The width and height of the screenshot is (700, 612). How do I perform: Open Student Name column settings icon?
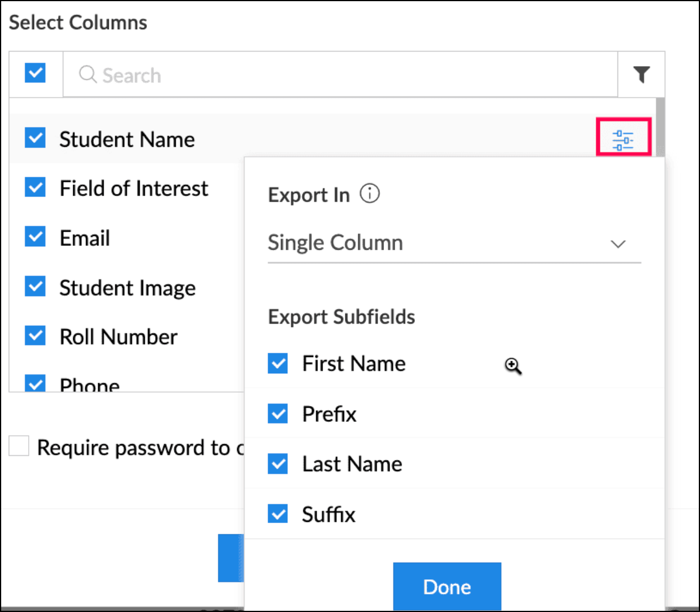623,139
